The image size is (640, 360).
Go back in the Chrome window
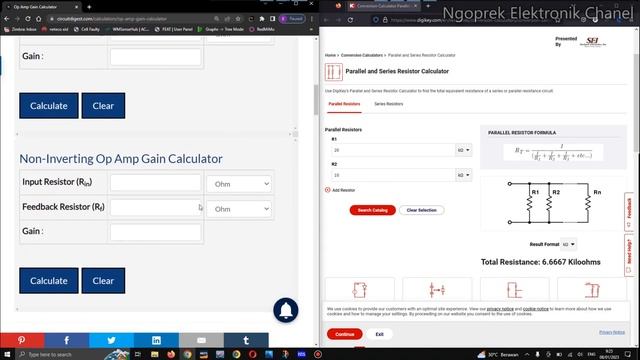pyautogui.click(x=7, y=19)
